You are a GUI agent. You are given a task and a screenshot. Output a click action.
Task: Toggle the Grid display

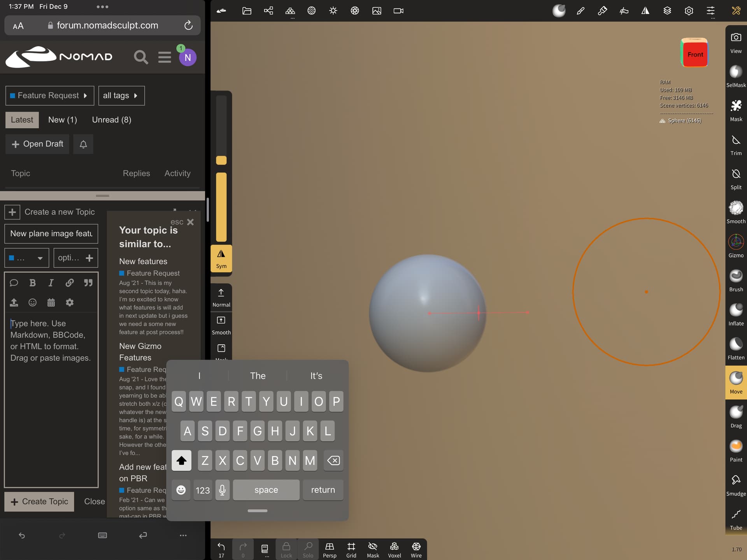click(x=351, y=549)
